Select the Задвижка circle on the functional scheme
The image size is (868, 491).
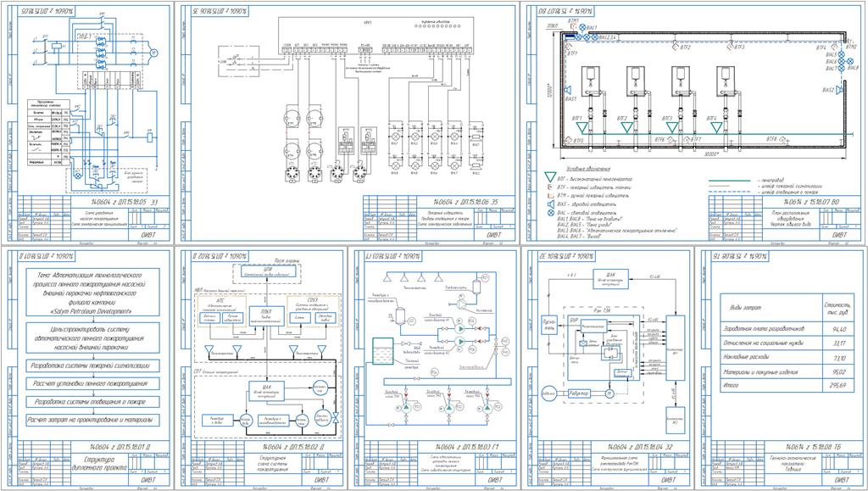(549, 393)
